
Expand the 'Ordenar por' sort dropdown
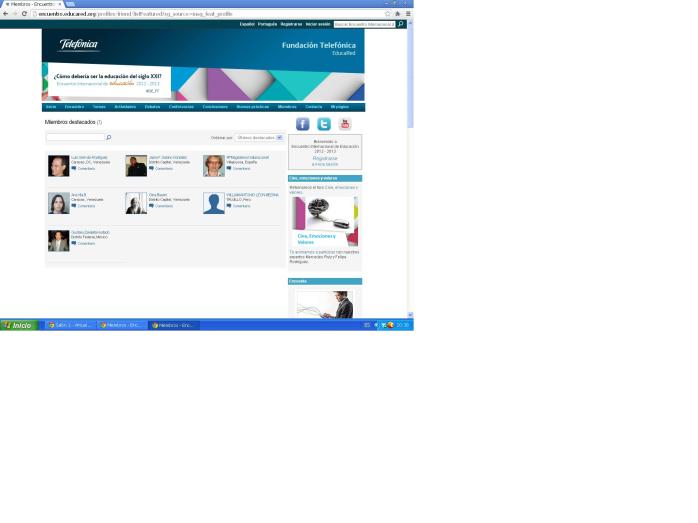point(259,138)
